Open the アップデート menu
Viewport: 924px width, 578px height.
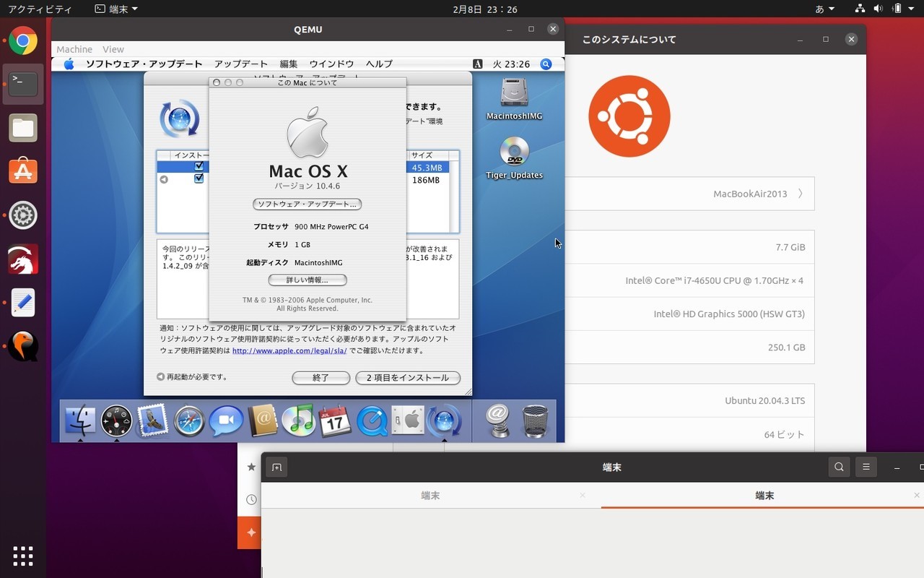coord(241,64)
